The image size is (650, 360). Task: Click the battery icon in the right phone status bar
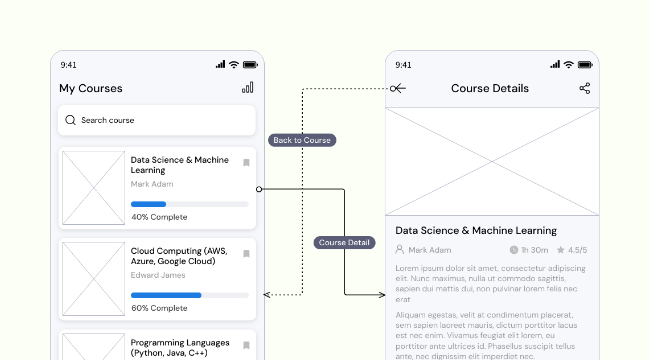tap(585, 65)
